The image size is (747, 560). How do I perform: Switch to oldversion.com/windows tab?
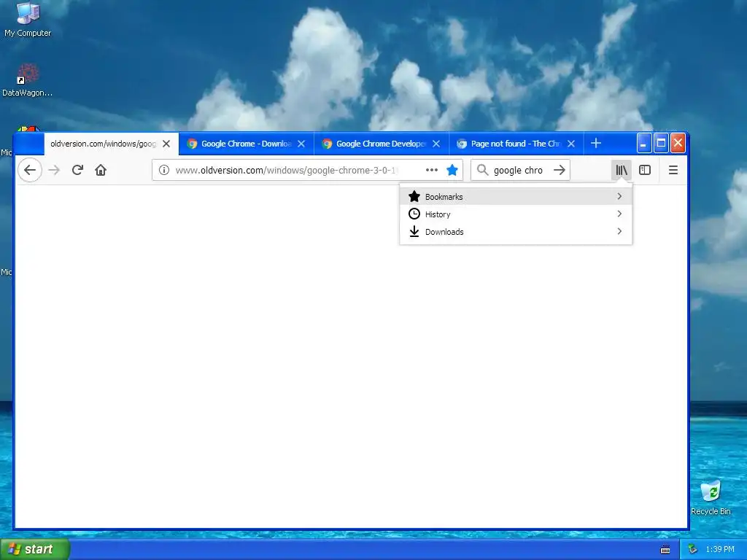click(112, 144)
